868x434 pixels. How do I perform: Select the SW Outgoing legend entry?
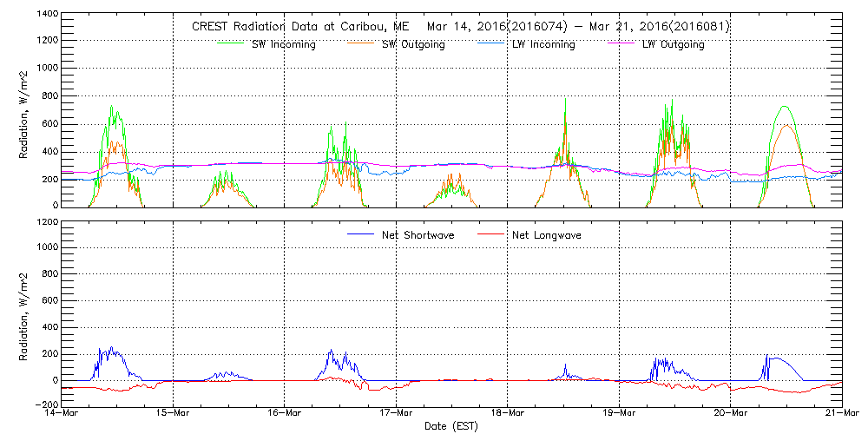pos(413,45)
